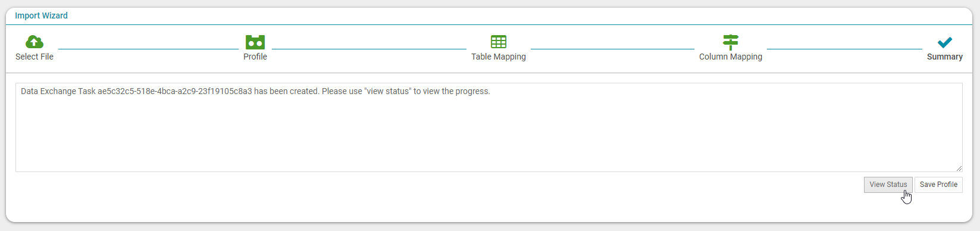Open the Profile step label
This screenshot has height=231, width=980.
tap(255, 57)
